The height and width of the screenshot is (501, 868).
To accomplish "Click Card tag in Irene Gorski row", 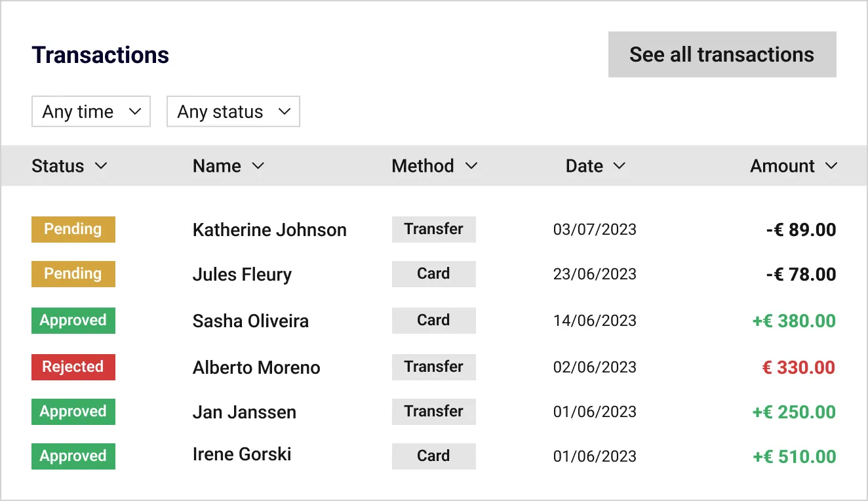I will point(434,456).
